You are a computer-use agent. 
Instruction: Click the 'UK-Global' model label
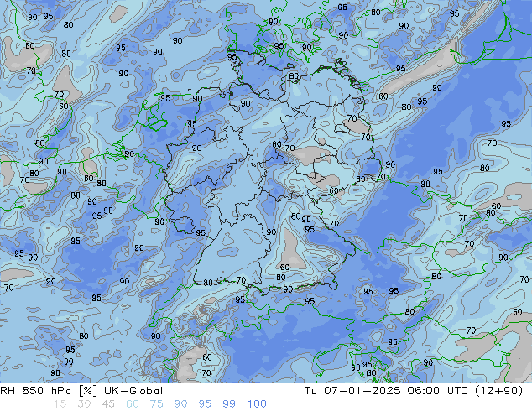tap(133, 391)
